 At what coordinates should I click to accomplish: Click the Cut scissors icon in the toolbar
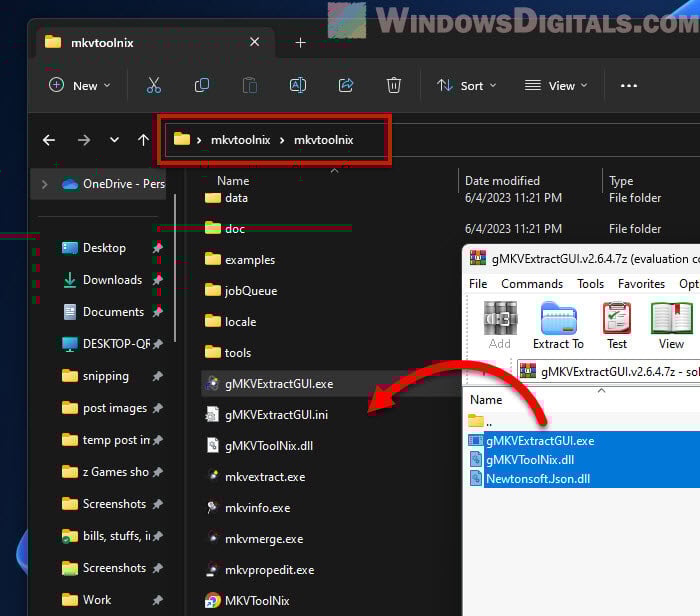(x=154, y=85)
